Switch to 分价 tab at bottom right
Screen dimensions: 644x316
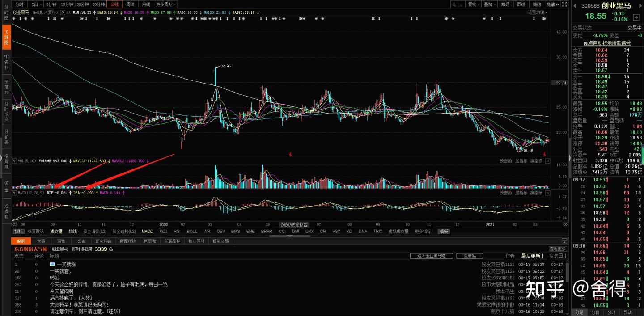point(595,312)
